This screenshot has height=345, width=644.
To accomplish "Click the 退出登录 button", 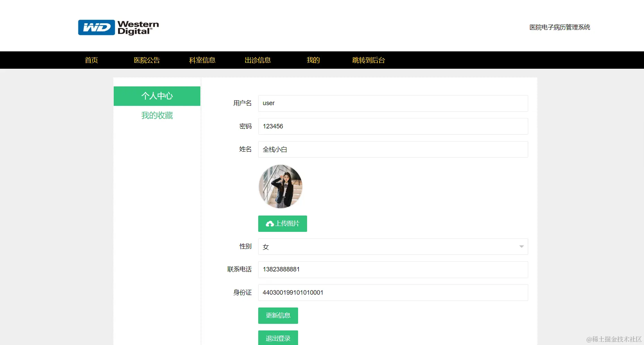I will coord(278,338).
